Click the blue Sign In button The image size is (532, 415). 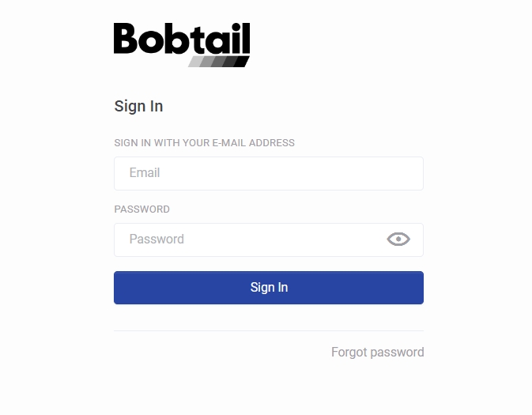pyautogui.click(x=269, y=288)
